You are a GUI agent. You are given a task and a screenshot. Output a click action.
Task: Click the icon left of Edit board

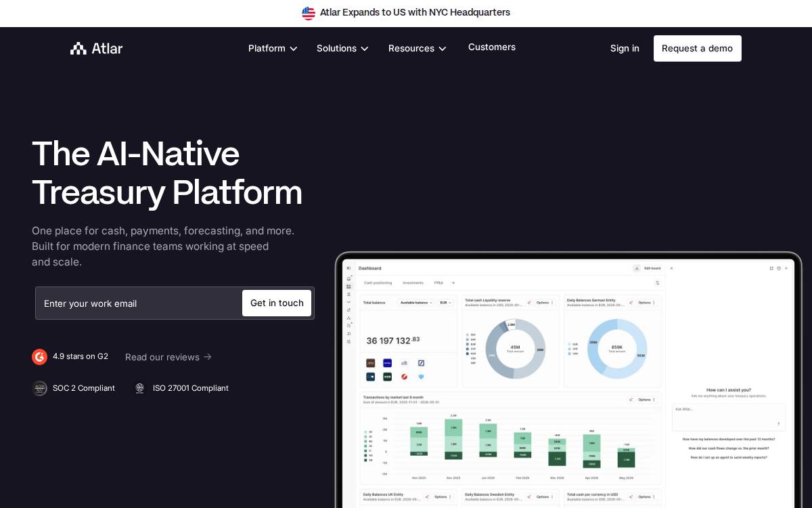[x=637, y=268]
